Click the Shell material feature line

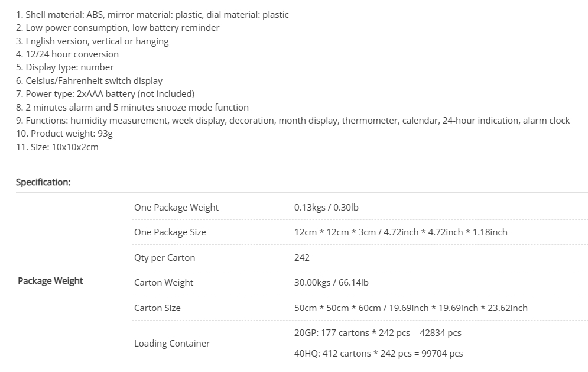coord(152,15)
